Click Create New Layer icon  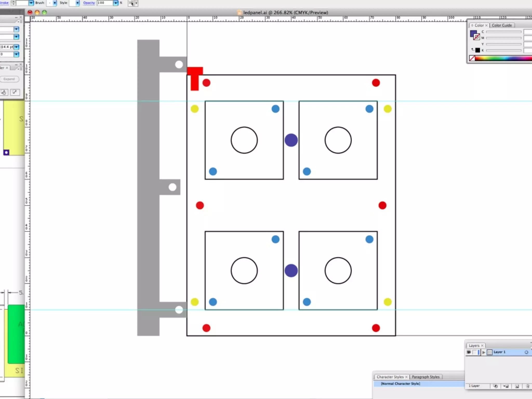[517, 386]
